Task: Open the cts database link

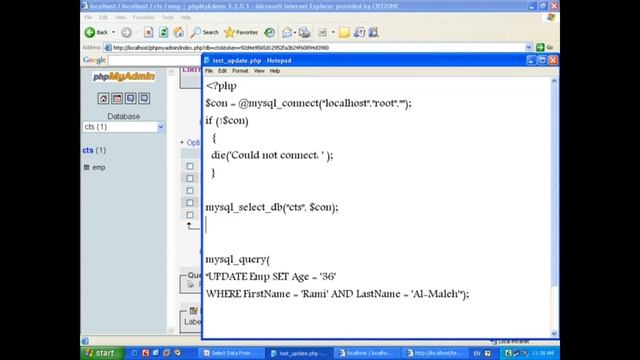Action: point(88,150)
